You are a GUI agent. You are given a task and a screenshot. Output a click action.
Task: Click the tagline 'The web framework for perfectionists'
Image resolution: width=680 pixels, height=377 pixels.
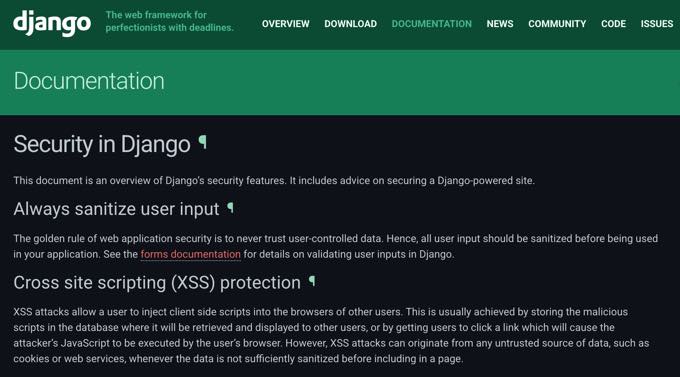pos(170,21)
